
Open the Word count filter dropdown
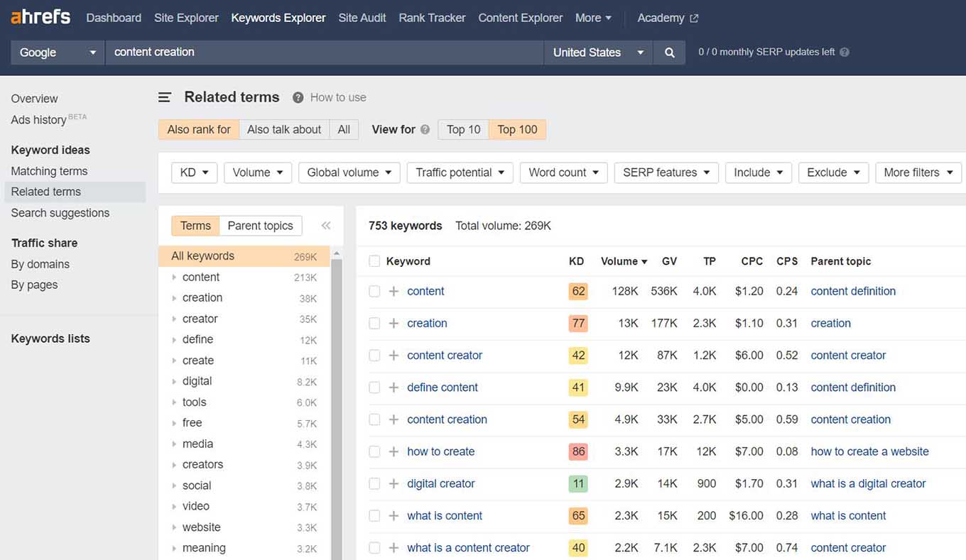coord(564,172)
